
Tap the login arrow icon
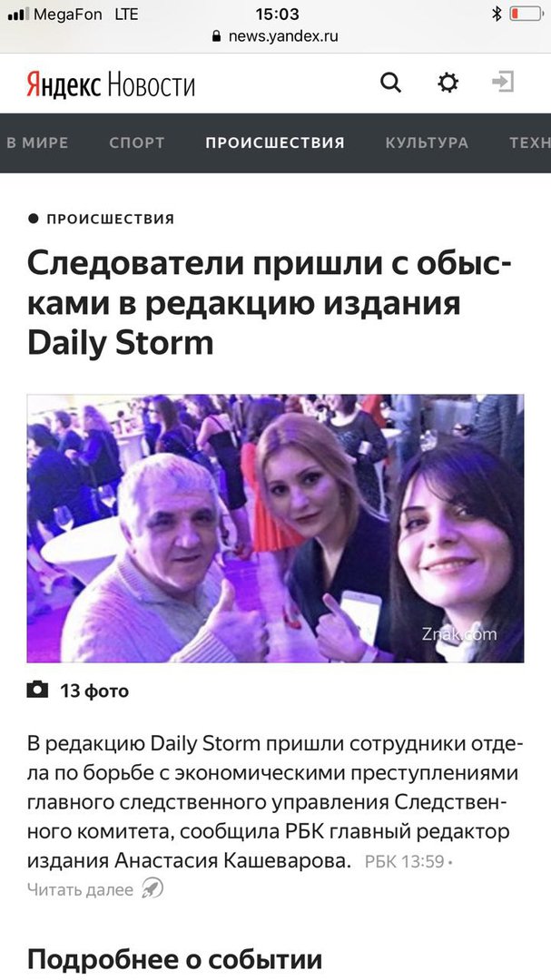pyautogui.click(x=503, y=82)
